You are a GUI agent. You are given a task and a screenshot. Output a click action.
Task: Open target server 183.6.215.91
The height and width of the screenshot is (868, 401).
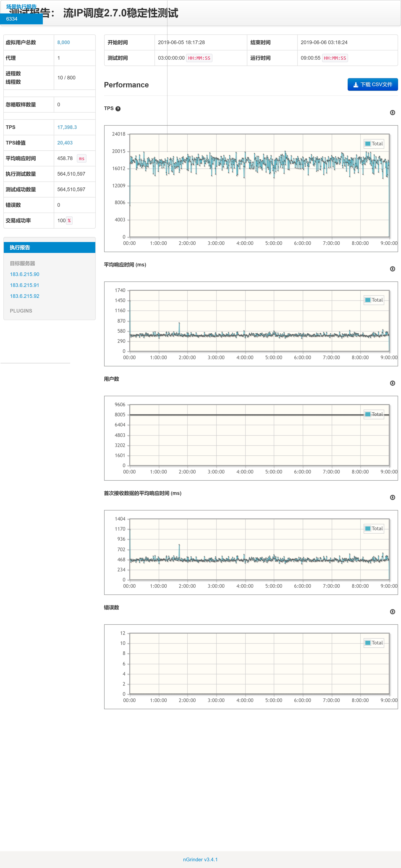25,285
